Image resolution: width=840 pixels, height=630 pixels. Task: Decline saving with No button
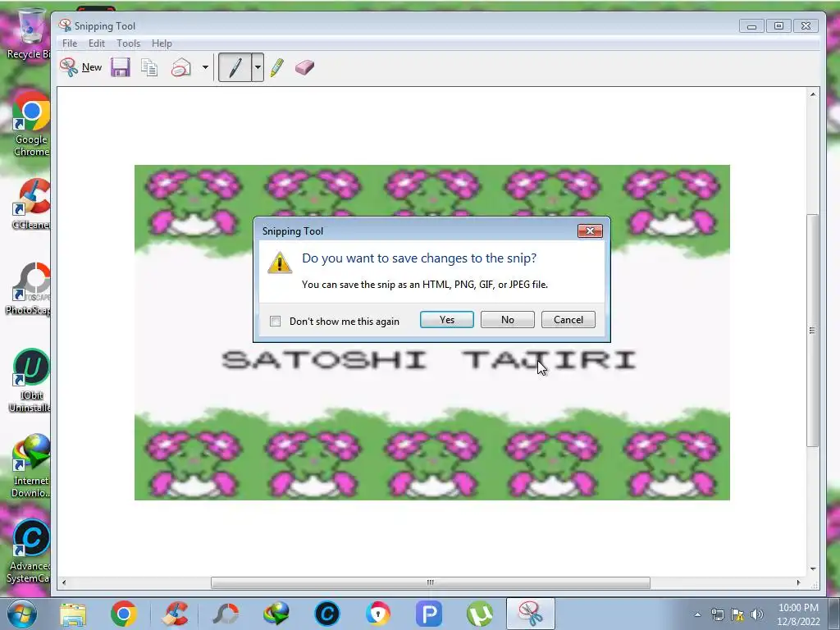[507, 320]
